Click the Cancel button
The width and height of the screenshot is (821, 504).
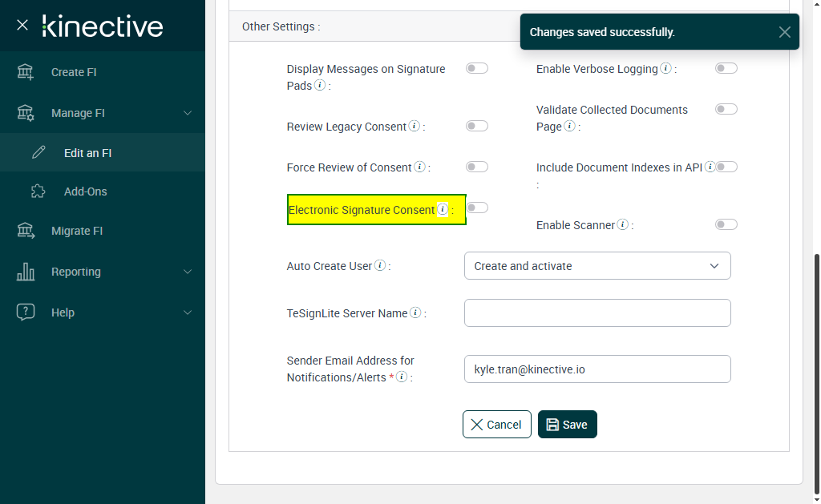pos(496,425)
